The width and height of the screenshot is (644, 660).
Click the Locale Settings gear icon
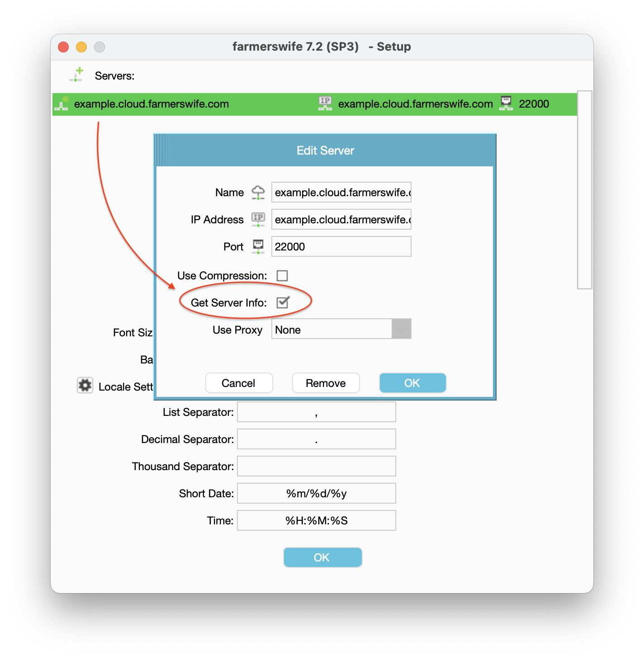click(85, 386)
